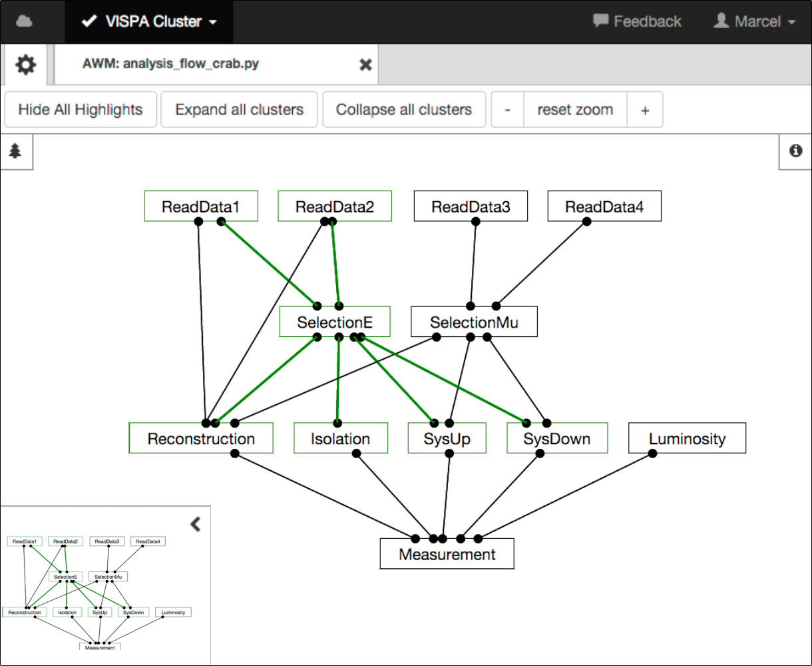Click Hide All Highlights button
812x666 pixels.
click(81, 110)
